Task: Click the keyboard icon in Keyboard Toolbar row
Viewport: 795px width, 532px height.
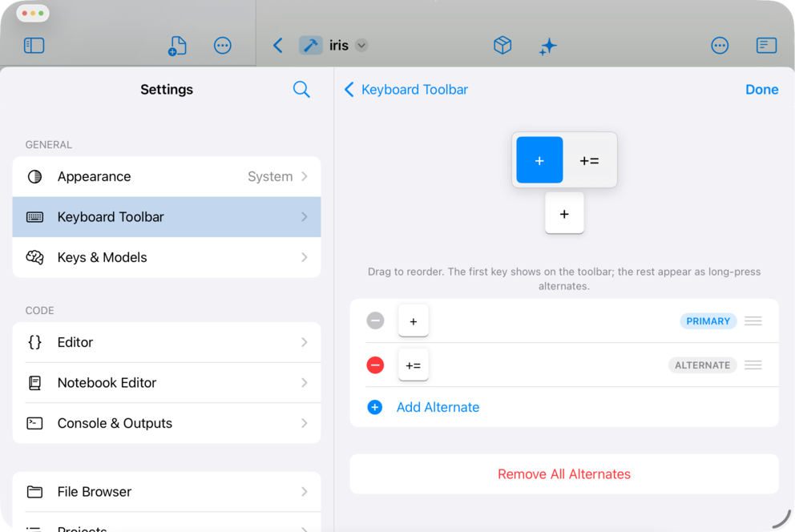Action: pos(34,217)
